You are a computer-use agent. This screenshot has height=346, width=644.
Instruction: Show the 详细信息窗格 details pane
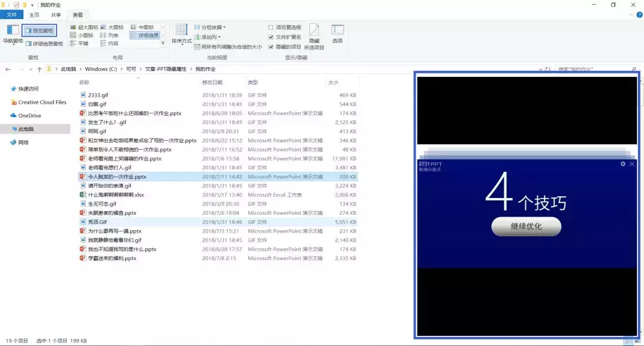point(44,44)
